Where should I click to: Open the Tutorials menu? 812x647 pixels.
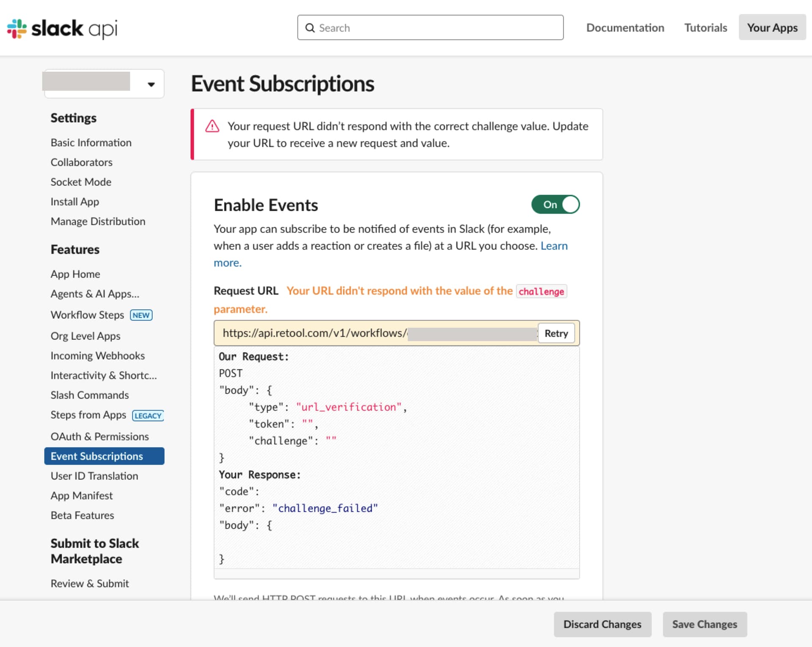click(705, 28)
